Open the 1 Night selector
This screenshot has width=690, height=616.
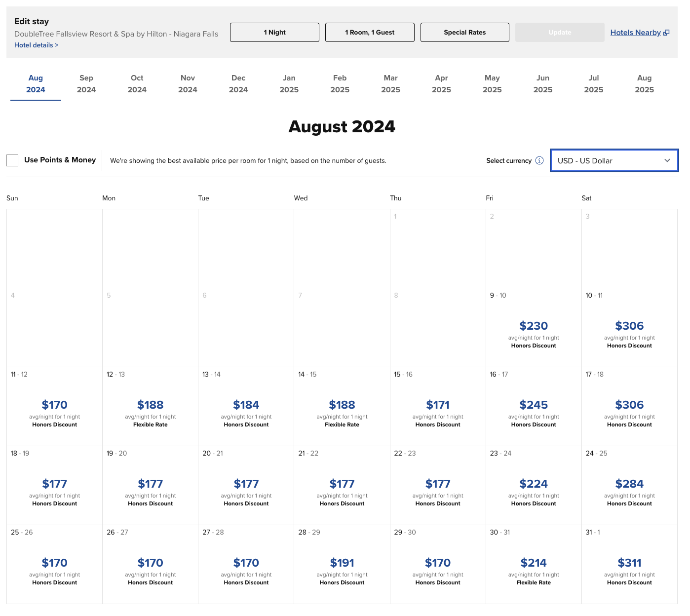point(274,33)
